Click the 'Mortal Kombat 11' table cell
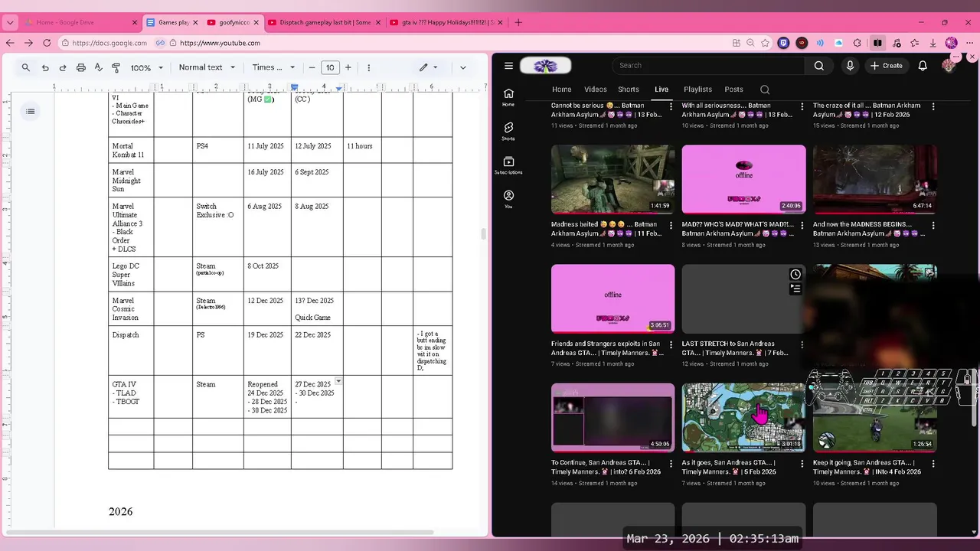This screenshot has width=980, height=551. click(131, 150)
